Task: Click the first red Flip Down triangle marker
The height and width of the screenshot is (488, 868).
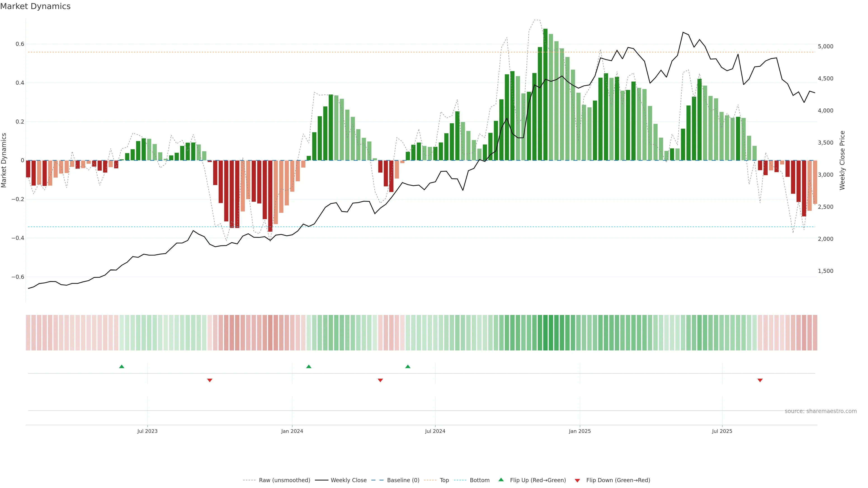Action: tap(210, 380)
